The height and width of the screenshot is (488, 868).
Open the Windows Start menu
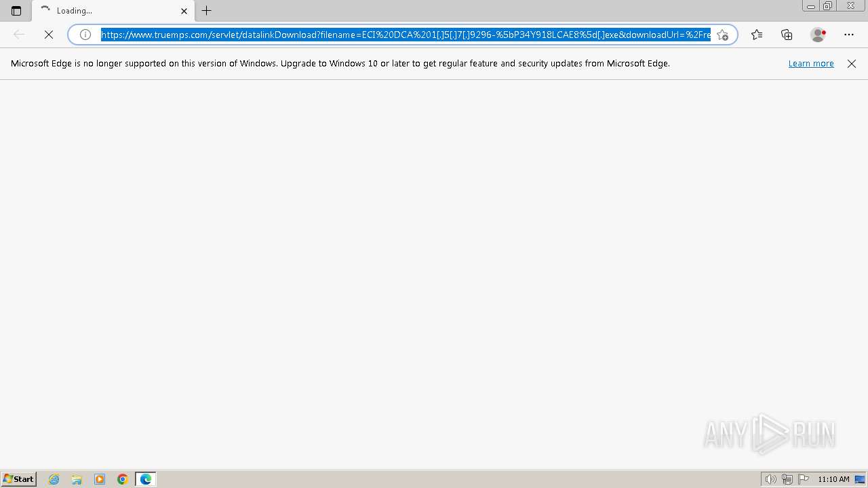pos(19,479)
